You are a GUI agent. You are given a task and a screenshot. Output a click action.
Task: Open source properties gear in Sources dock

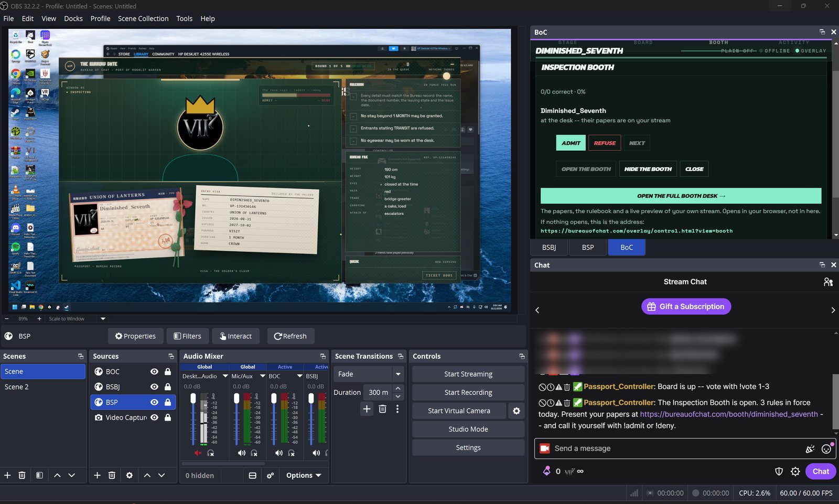130,475
